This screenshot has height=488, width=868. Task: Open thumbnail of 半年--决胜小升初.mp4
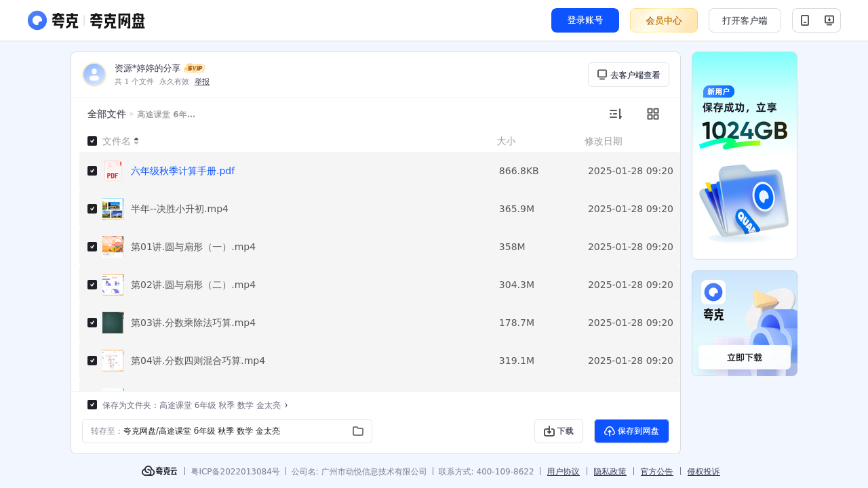click(113, 209)
